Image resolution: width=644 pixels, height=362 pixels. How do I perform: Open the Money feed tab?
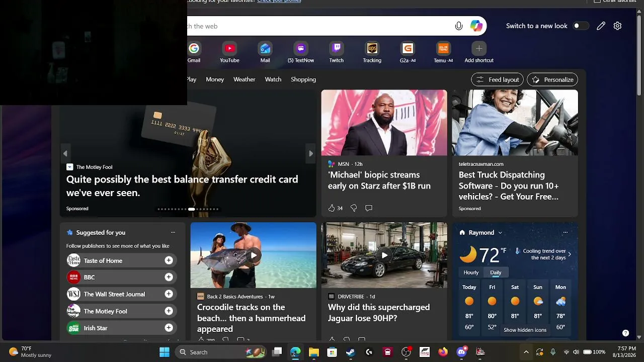[215, 79]
